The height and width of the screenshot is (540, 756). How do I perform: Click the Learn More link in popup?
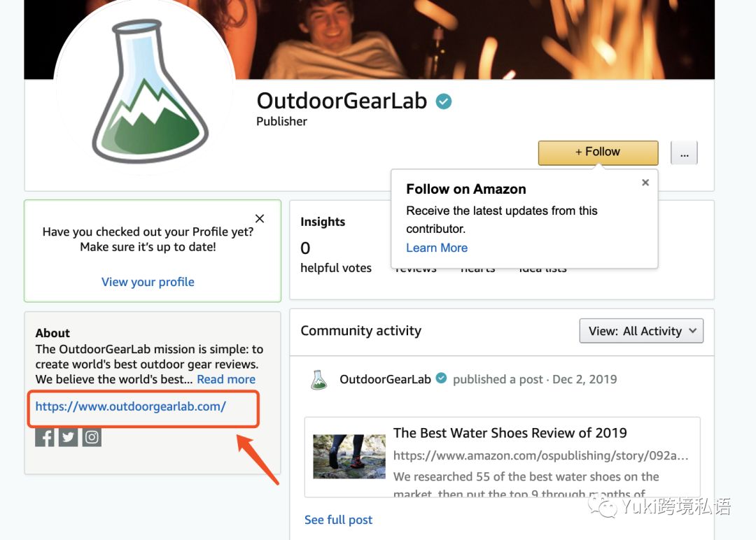437,248
